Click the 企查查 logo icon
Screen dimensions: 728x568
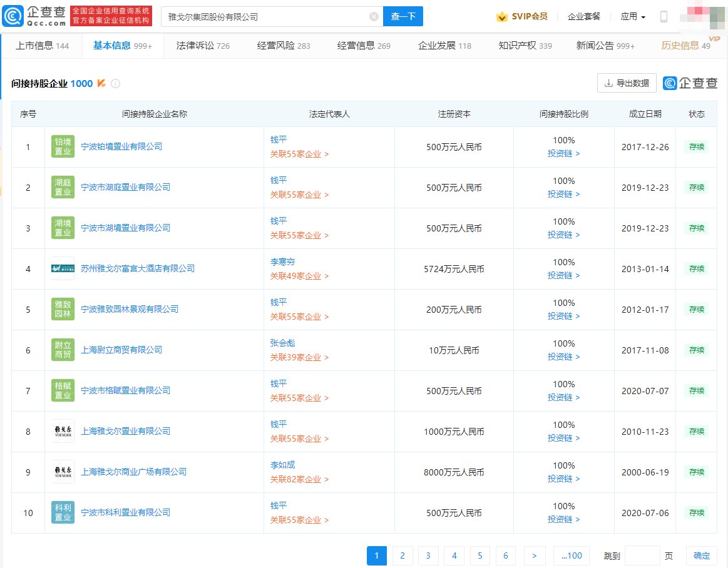(x=13, y=15)
